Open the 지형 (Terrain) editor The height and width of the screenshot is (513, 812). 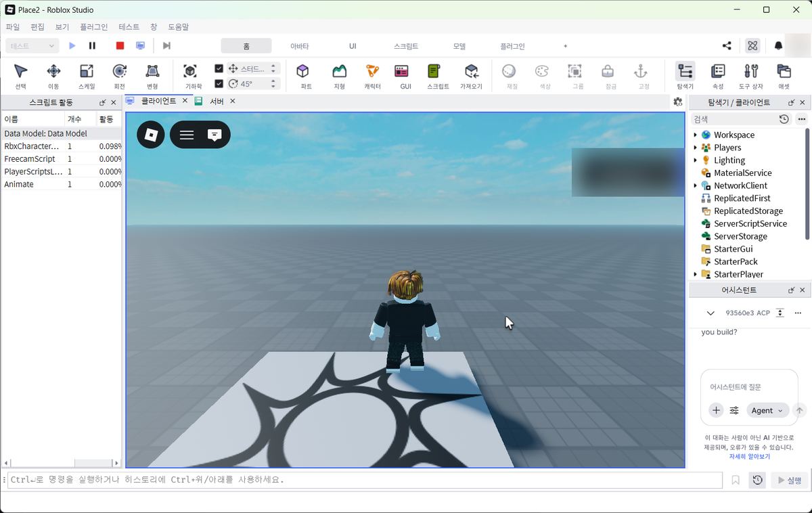[x=339, y=76]
